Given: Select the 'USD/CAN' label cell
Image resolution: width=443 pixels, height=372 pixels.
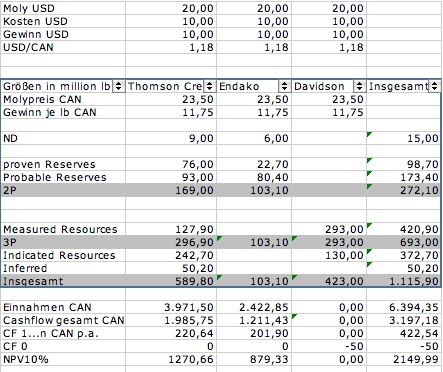Looking at the screenshot, I should (x=63, y=47).
